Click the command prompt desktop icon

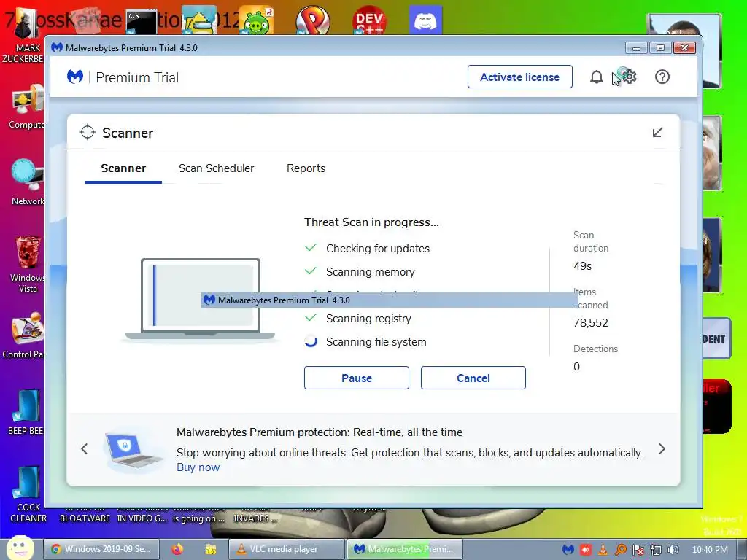(142, 22)
